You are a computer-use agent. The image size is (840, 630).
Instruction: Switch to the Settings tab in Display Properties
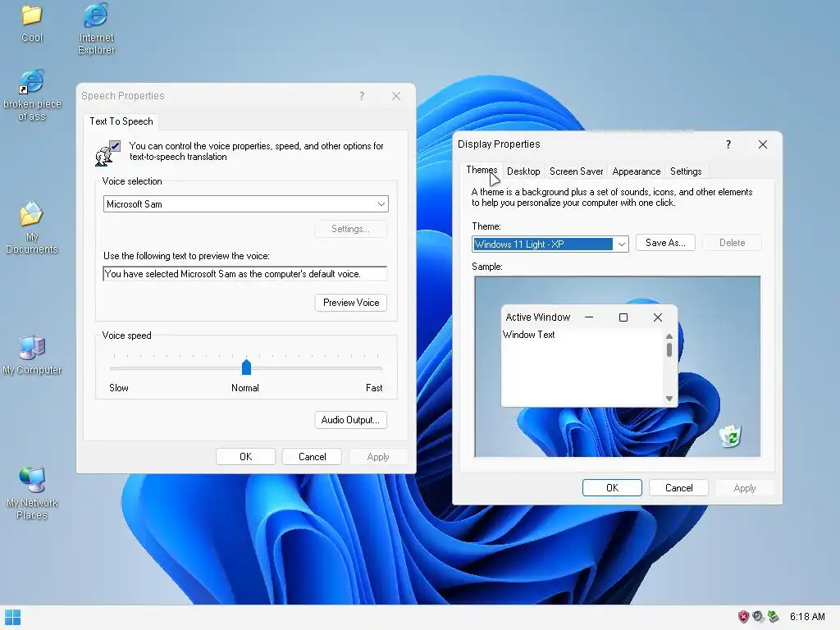686,171
